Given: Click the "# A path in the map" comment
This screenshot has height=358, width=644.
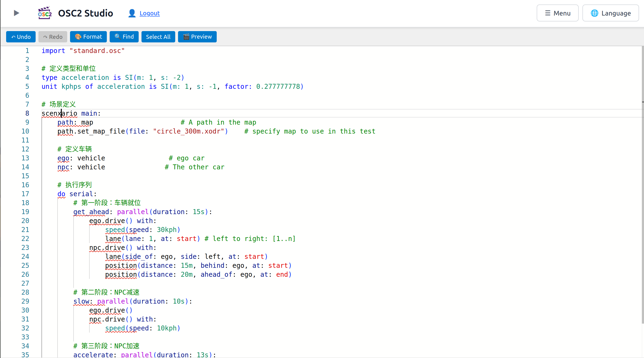Looking at the screenshot, I should coord(218,122).
